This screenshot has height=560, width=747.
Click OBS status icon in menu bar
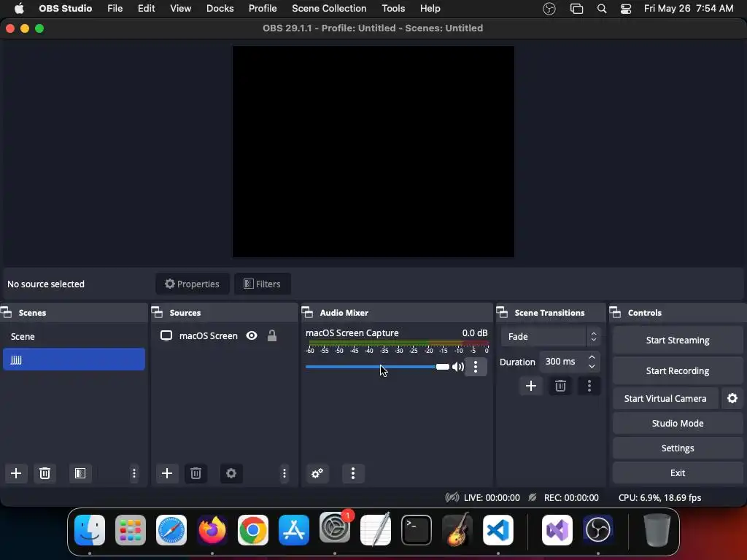[x=549, y=9]
